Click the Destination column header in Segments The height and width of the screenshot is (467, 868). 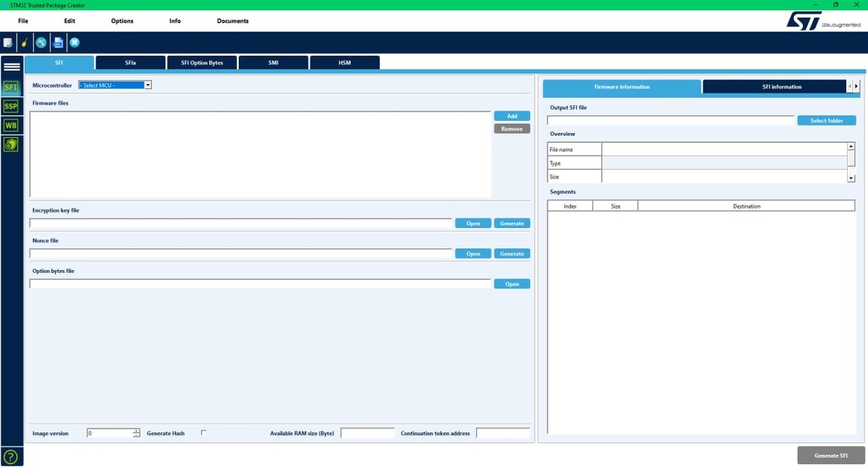[746, 206]
